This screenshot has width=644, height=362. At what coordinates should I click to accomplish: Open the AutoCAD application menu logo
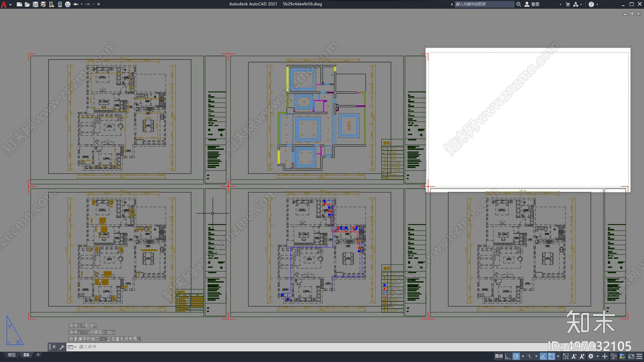pos(4,4)
